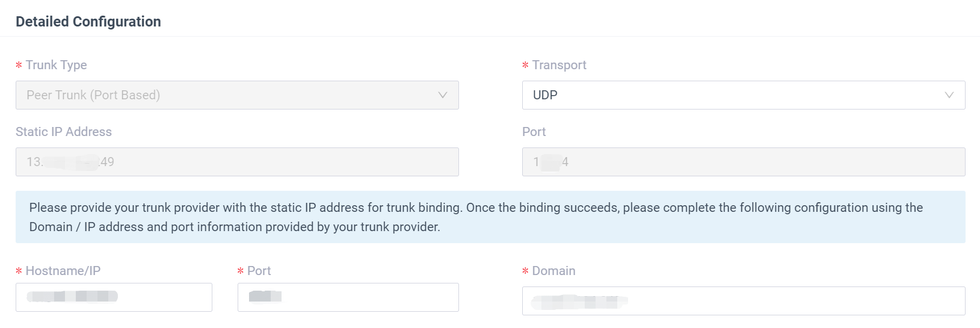Click the Trunk Type chevron arrow

(x=442, y=95)
